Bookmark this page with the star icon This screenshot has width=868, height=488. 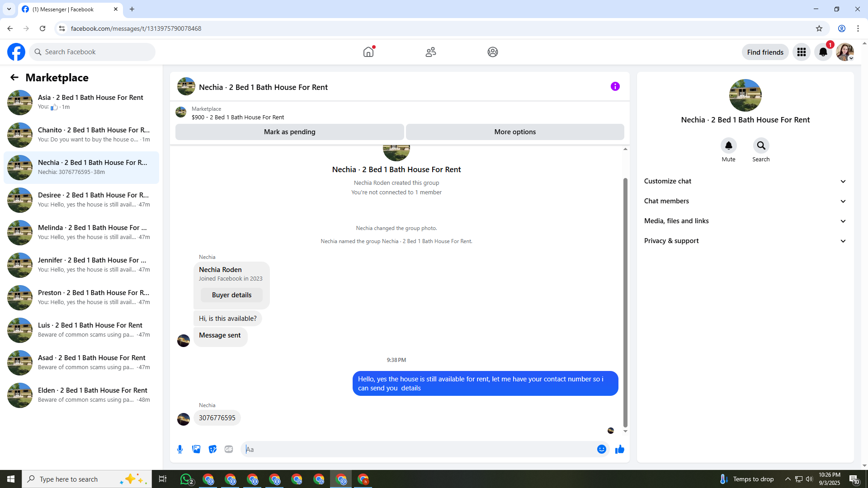click(819, 28)
